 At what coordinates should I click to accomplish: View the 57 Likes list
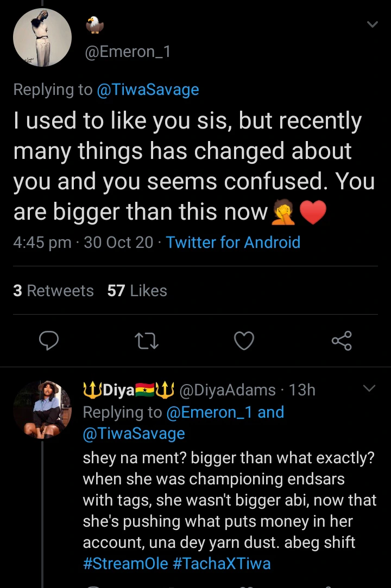[137, 291]
